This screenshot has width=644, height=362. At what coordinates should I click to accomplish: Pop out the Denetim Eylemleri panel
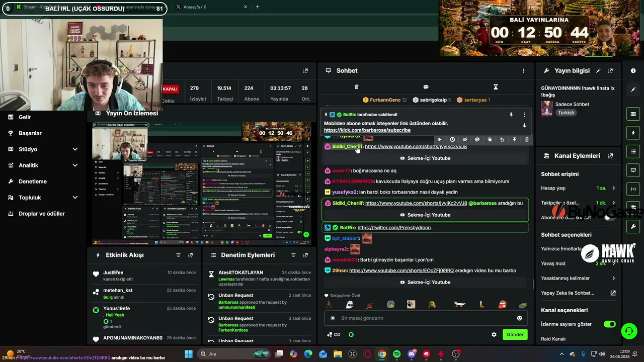click(x=305, y=255)
